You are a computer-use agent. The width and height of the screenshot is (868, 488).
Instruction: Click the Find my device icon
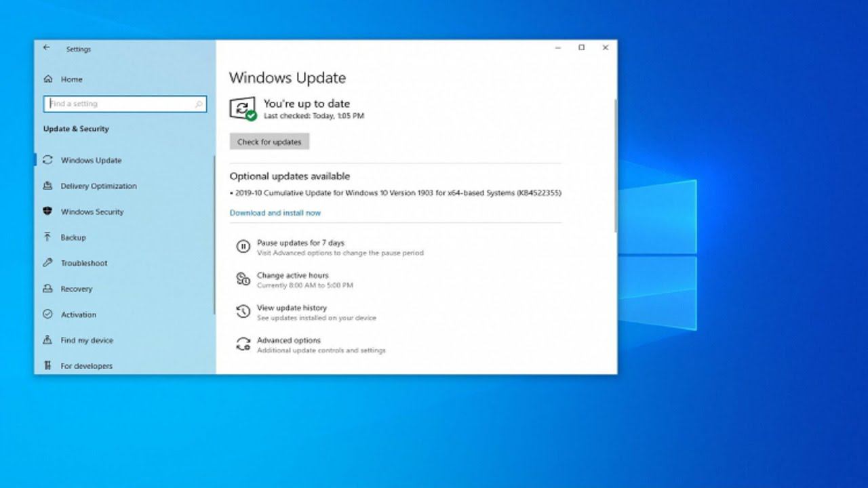[47, 340]
